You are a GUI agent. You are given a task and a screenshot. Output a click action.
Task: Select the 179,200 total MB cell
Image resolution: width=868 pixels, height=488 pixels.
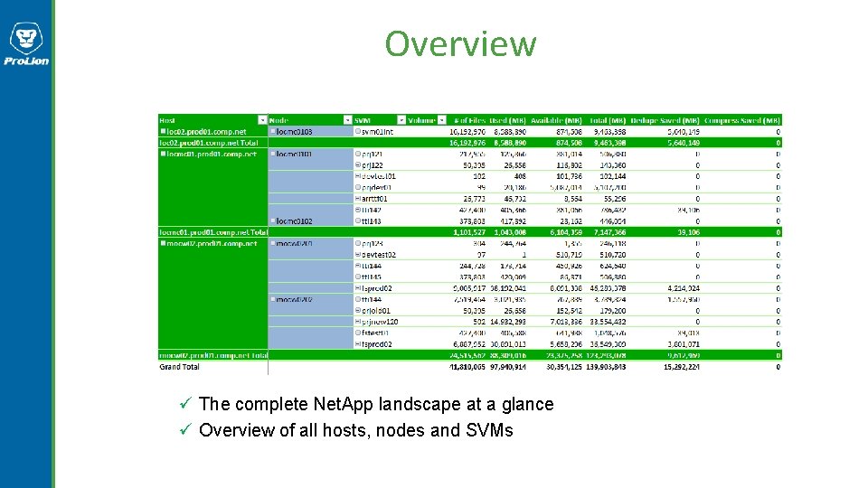coord(613,310)
